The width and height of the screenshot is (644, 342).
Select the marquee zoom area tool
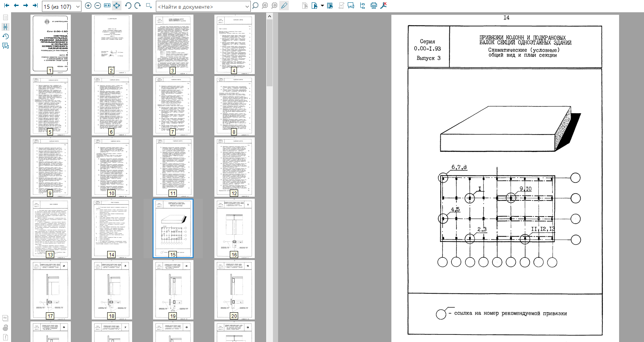click(149, 6)
